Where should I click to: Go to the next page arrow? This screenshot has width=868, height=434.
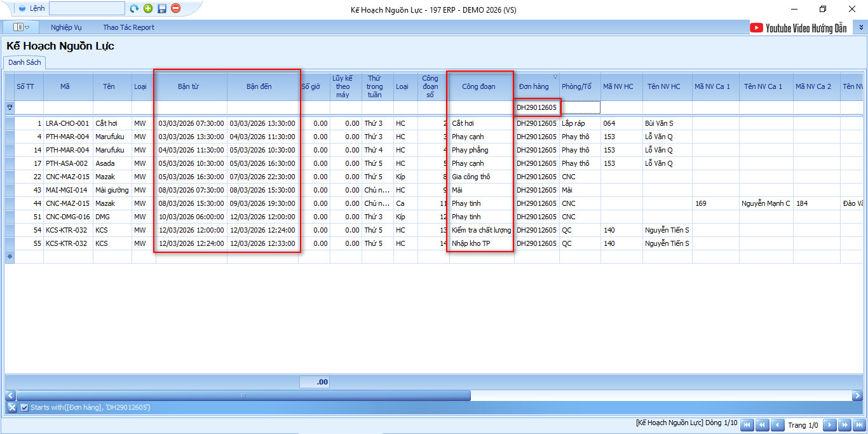point(829,425)
